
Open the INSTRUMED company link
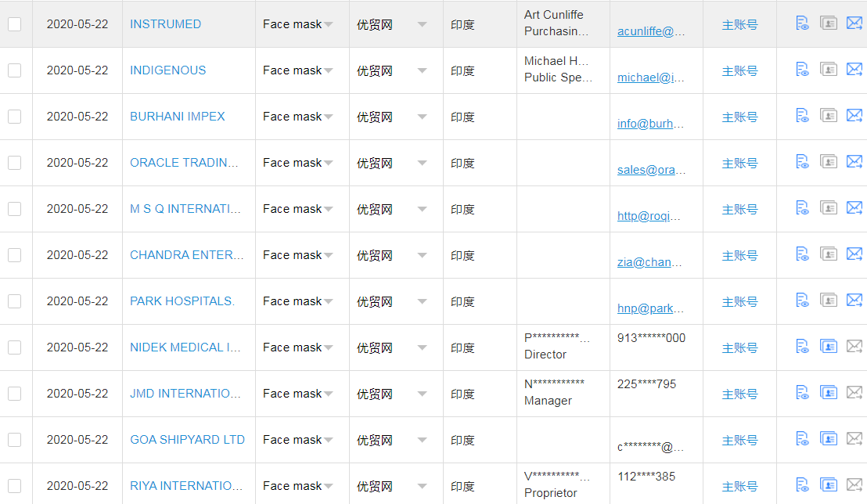tap(165, 24)
